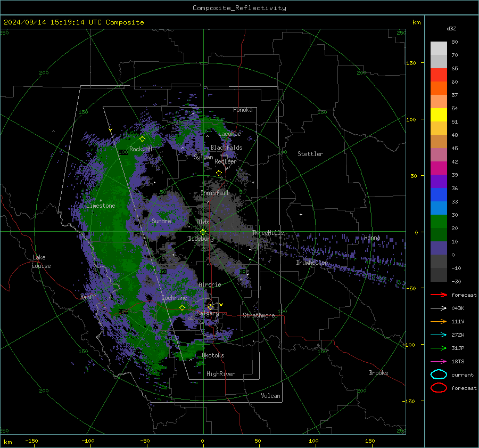Click the RedDeer city label
This screenshot has width=479, height=448.
coord(226,161)
